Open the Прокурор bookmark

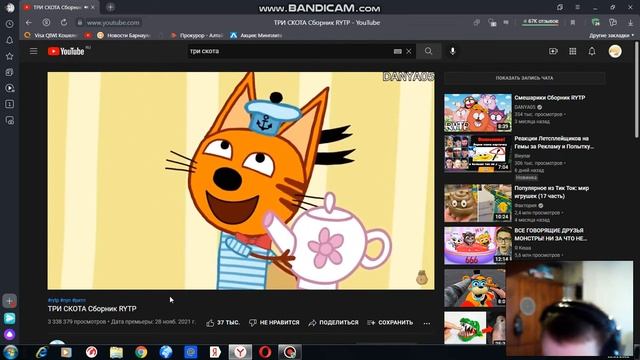(x=197, y=36)
